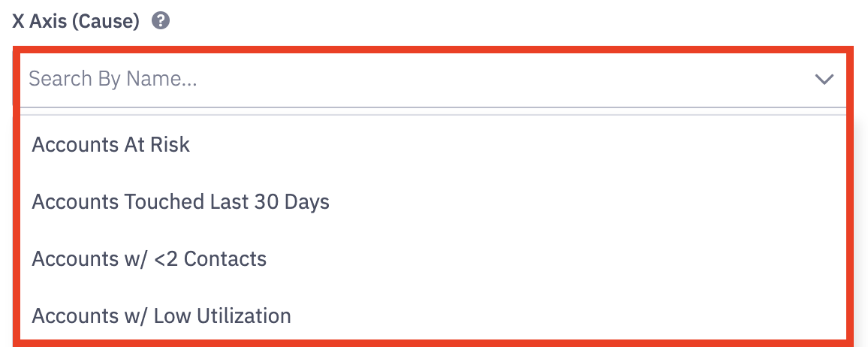Choose Accounts Touched Last 30 Days
The width and height of the screenshot is (868, 347).
click(180, 202)
